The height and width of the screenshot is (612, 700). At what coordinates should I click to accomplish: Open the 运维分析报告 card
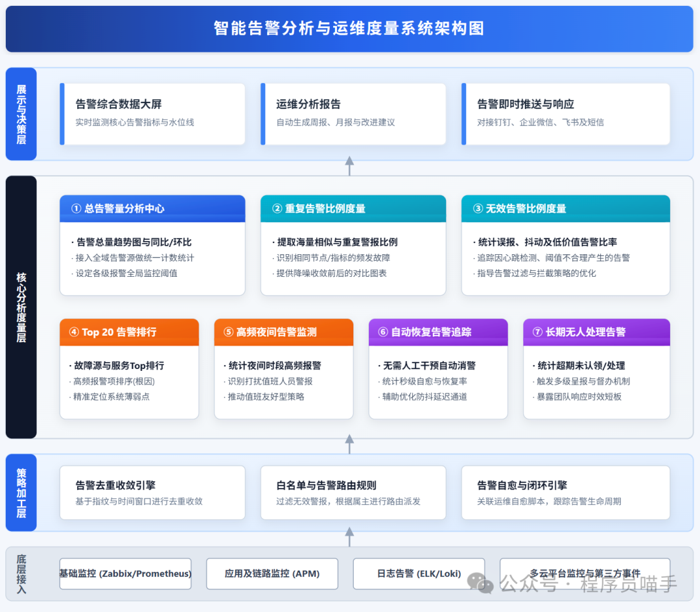click(x=353, y=114)
